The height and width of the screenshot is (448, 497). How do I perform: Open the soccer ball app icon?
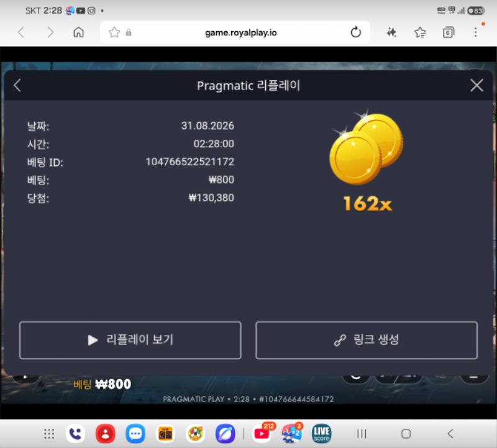click(x=195, y=434)
